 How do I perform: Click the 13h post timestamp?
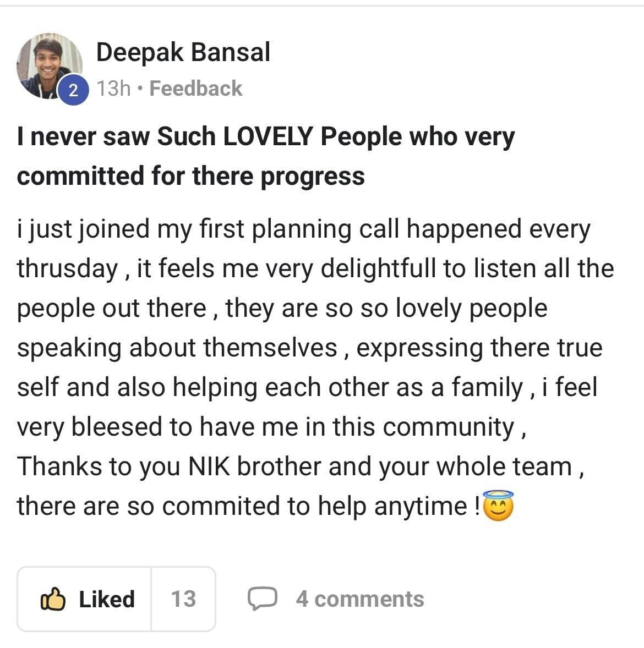coord(113,89)
